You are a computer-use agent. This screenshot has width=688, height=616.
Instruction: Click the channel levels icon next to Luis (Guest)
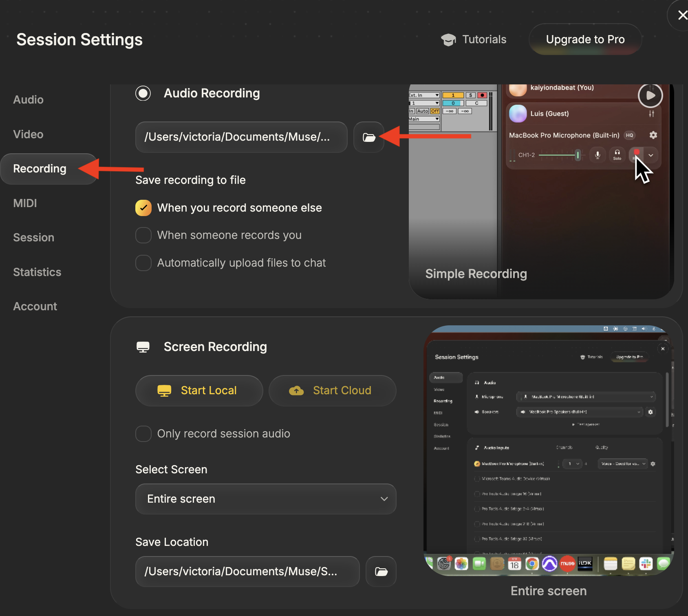651,114
